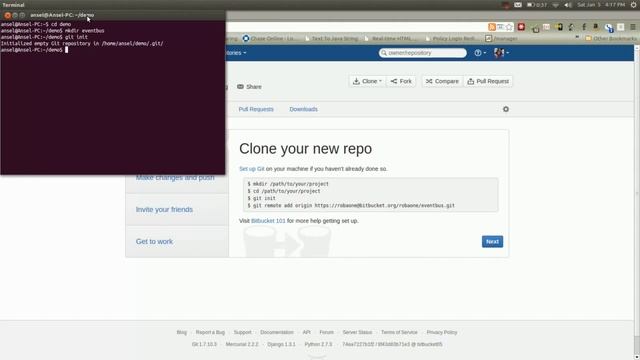This screenshot has height=360, width=640.
Task: Click the '$ mkdir /path/to/your/project' text
Action: [x=288, y=184]
